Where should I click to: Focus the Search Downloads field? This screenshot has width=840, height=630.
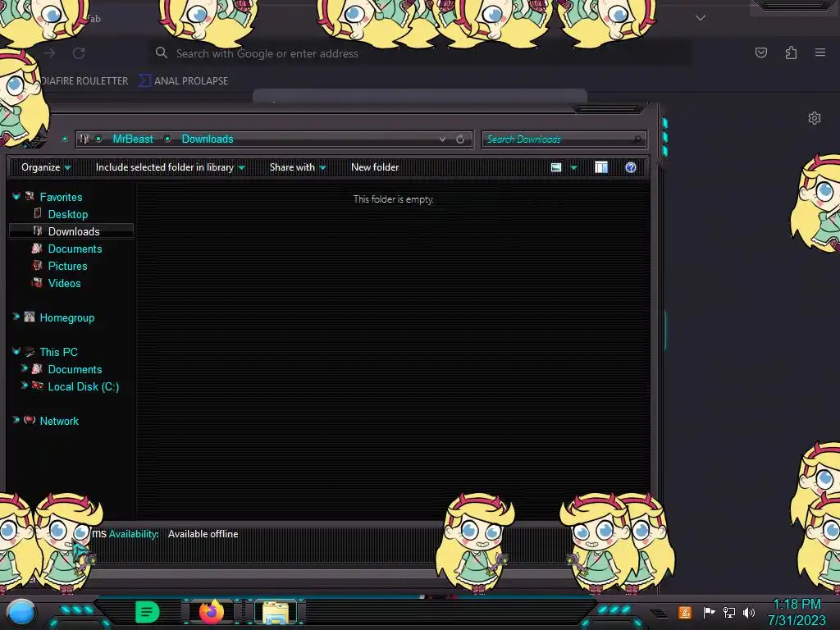564,139
